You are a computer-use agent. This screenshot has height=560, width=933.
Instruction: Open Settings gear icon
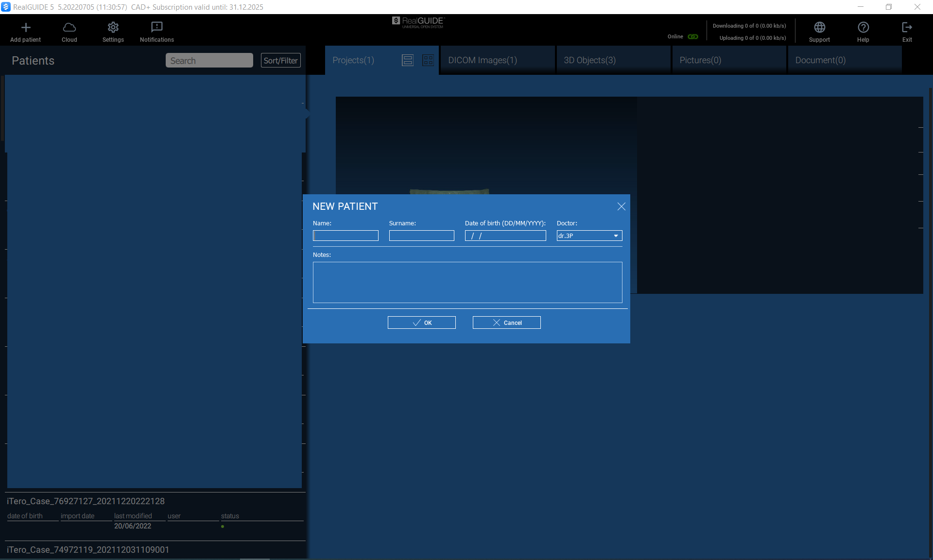(x=113, y=28)
